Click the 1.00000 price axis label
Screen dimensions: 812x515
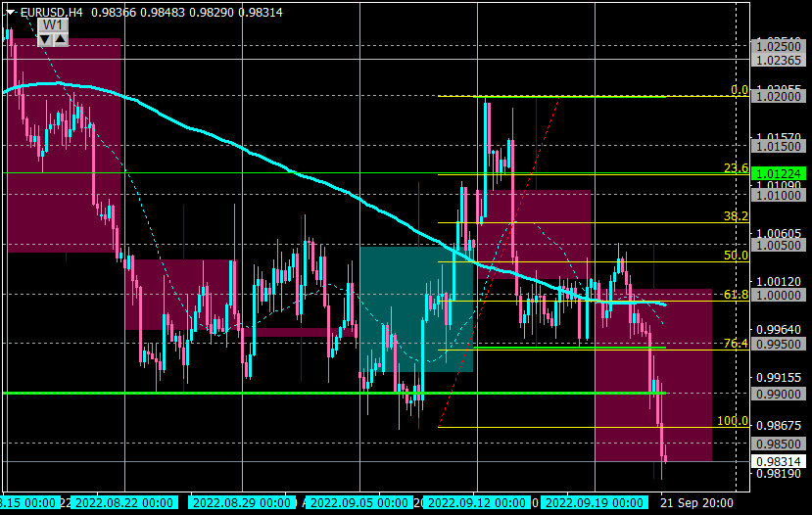[779, 295]
